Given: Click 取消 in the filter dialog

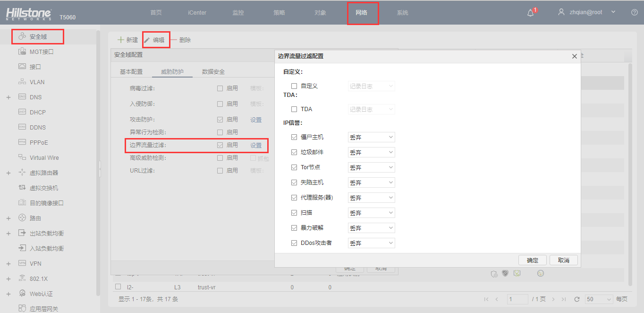Looking at the screenshot, I should pos(564,260).
